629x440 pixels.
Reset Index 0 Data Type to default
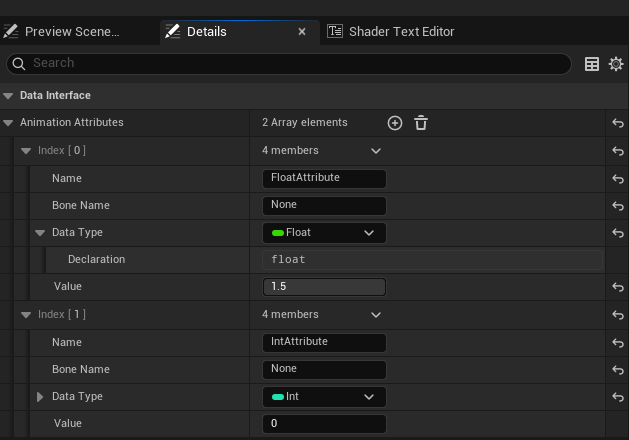[x=617, y=233]
